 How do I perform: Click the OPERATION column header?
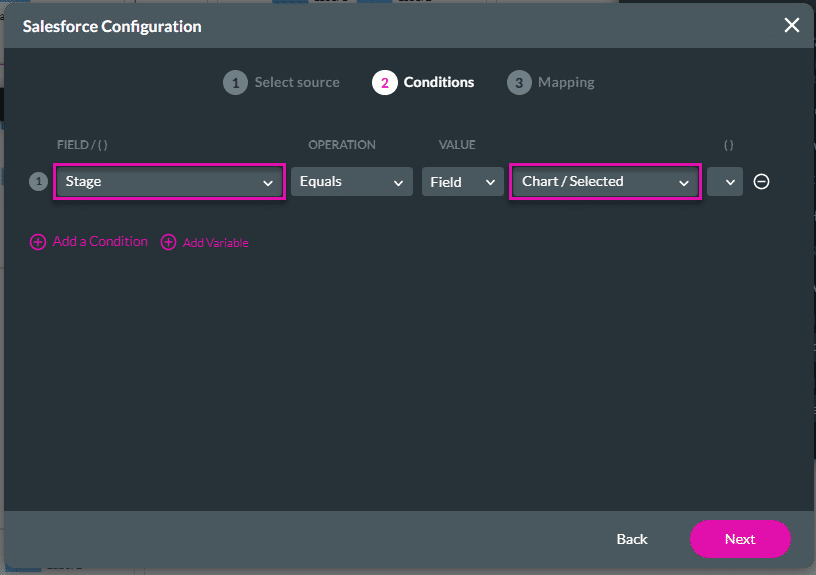342,145
